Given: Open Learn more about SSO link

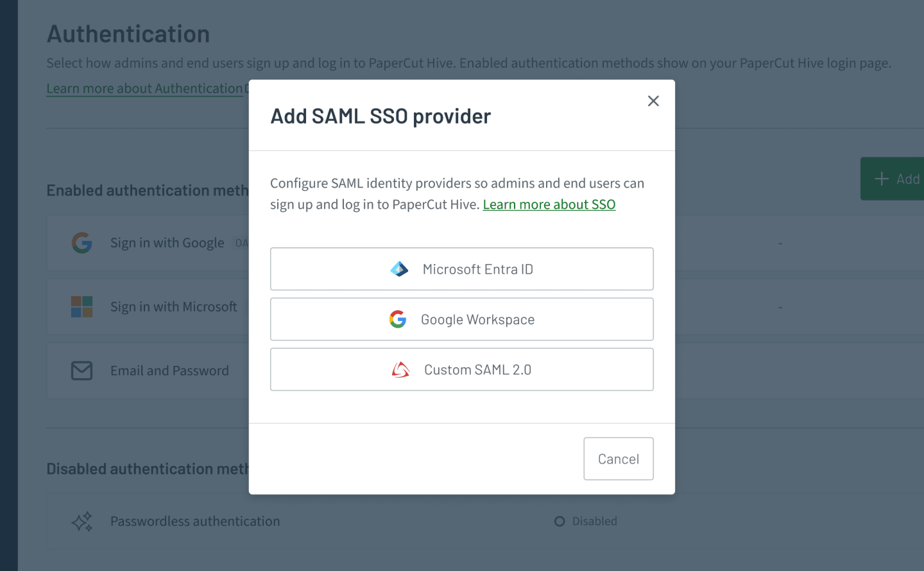Looking at the screenshot, I should tap(549, 205).
